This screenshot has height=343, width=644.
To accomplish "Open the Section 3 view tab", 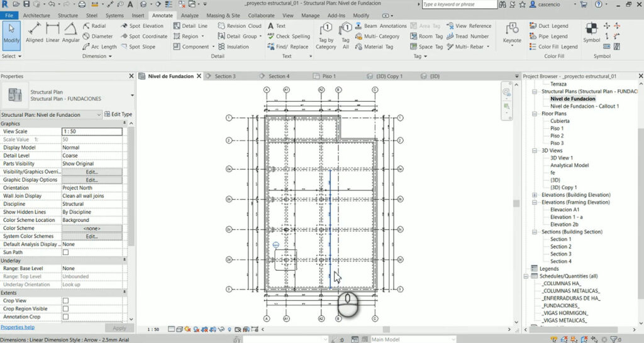I will [225, 76].
